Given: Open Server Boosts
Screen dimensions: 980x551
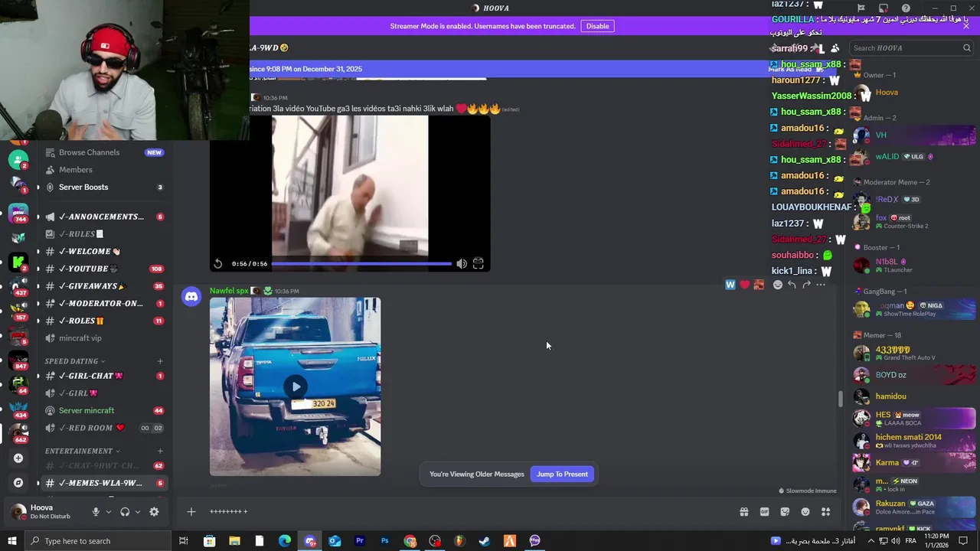Looking at the screenshot, I should [x=83, y=187].
